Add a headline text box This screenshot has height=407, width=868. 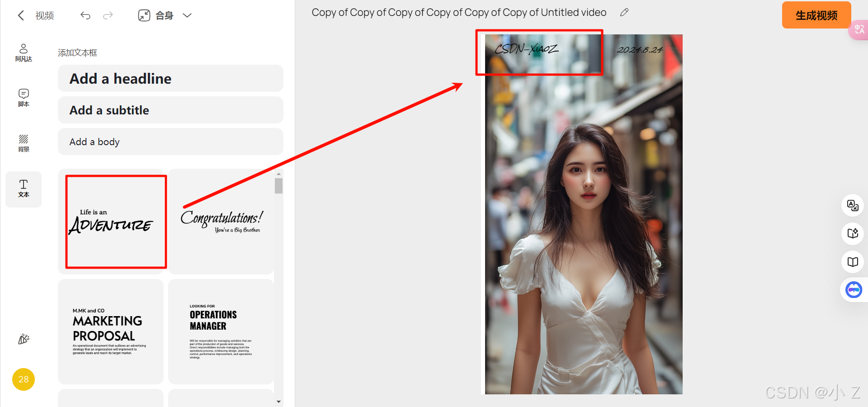tap(170, 78)
